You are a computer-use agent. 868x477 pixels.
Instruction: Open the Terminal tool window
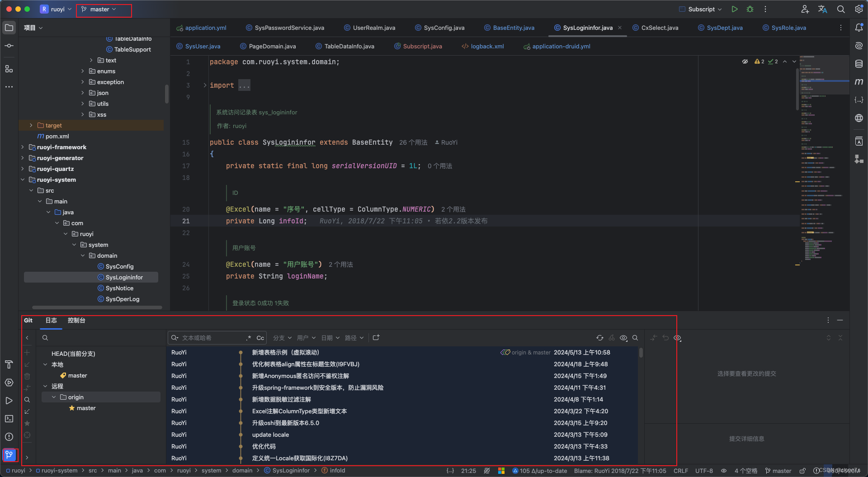(9, 419)
